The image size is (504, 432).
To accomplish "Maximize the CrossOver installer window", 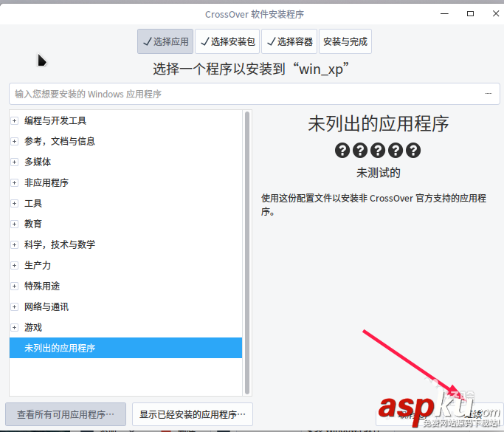I will click(470, 13).
